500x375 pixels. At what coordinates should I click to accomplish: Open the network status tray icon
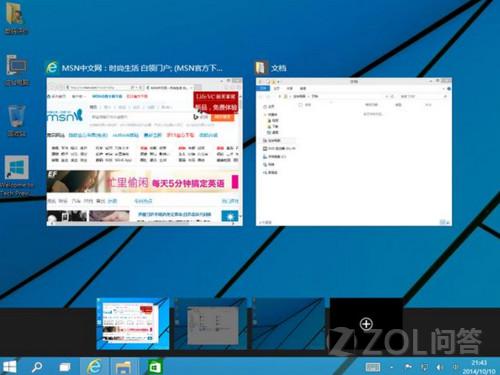point(424,367)
